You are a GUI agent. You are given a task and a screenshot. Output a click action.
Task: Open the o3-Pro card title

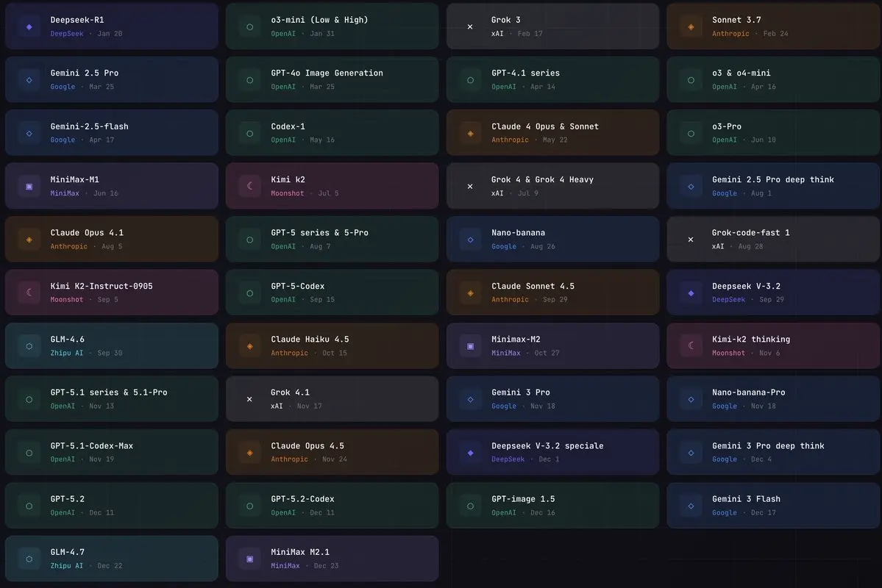point(726,126)
